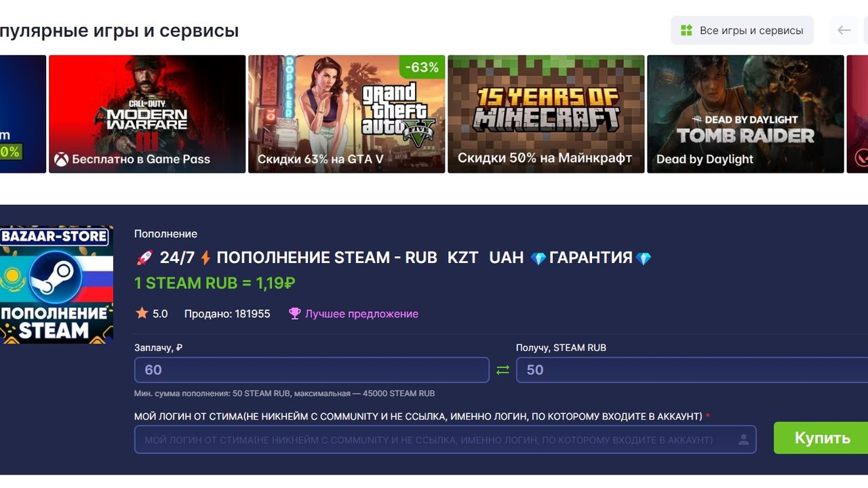This screenshot has height=488, width=868.
Task: Click the green swap arrows icon between amount fields
Action: (x=502, y=370)
